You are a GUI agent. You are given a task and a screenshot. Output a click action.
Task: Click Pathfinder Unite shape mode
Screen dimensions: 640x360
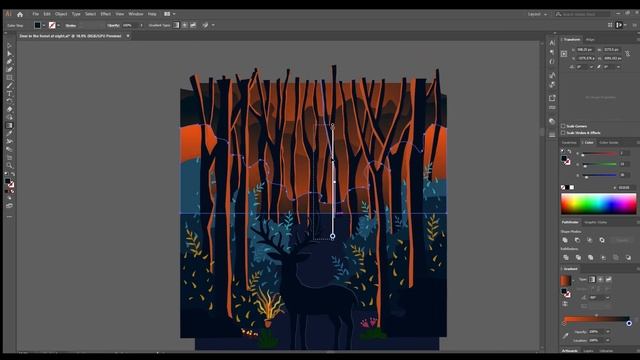[x=565, y=240]
